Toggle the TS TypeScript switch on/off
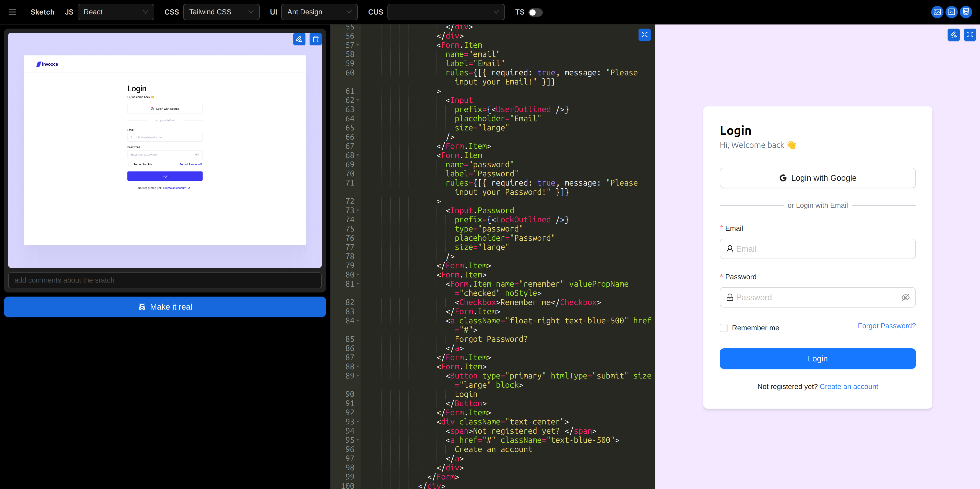This screenshot has width=980, height=489. (x=535, y=12)
